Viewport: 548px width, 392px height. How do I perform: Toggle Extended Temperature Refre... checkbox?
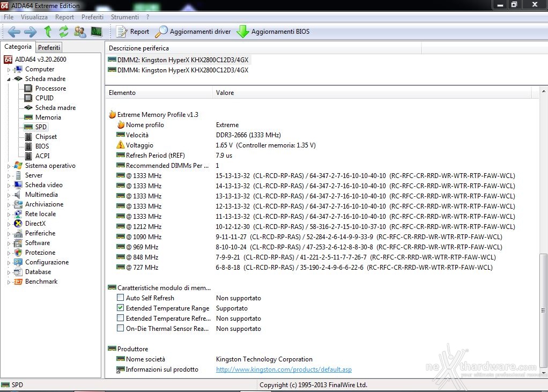tap(120, 318)
